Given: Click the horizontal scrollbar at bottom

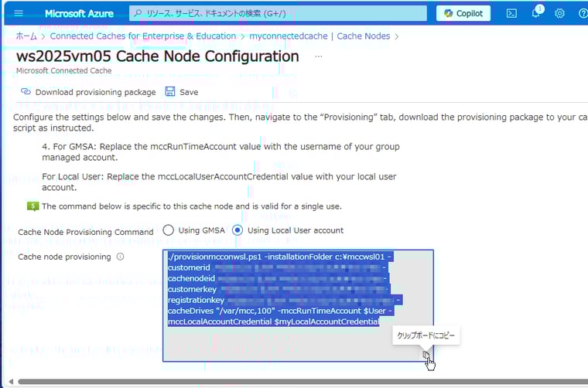Looking at the screenshot, I should click(303, 382).
